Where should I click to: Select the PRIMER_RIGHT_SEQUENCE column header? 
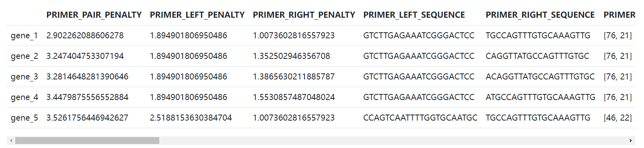point(540,15)
